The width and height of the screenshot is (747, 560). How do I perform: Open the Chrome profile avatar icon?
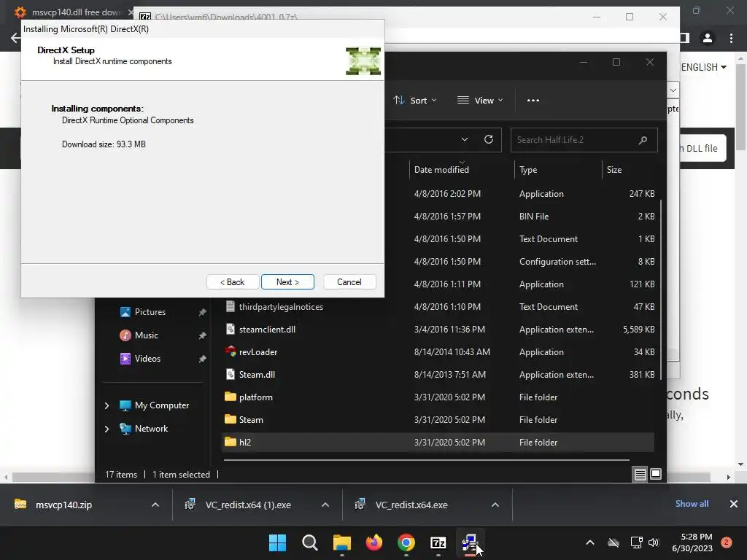pos(708,38)
